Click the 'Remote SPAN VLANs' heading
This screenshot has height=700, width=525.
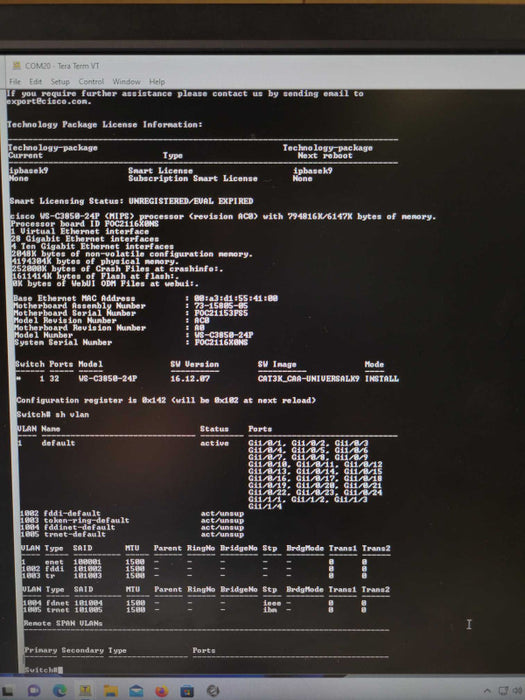pyautogui.click(x=63, y=623)
